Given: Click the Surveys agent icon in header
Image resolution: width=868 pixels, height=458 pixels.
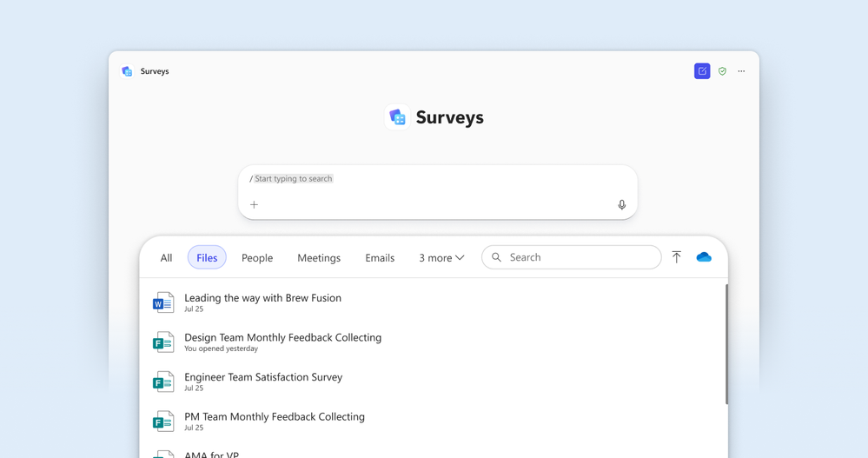Looking at the screenshot, I should coord(128,71).
